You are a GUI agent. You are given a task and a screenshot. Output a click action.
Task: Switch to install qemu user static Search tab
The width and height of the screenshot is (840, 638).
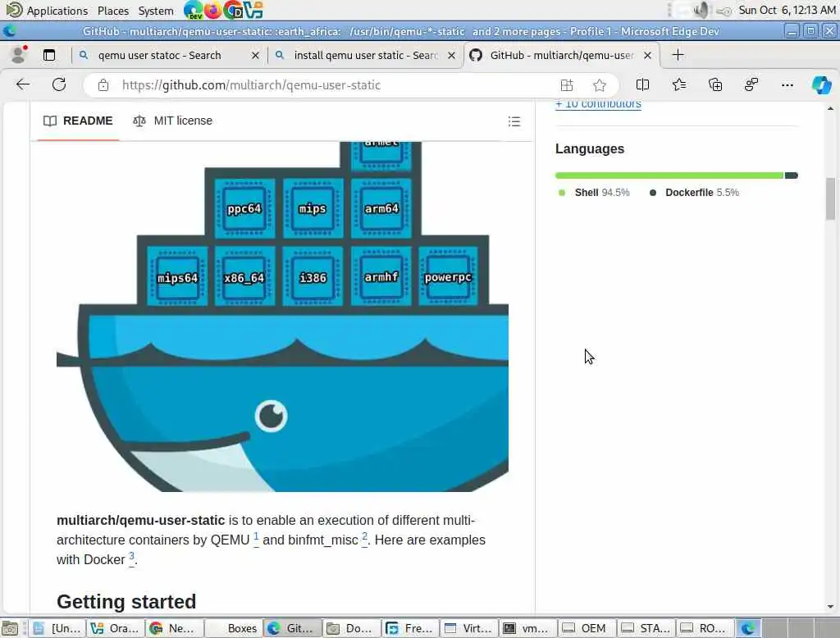[367, 55]
